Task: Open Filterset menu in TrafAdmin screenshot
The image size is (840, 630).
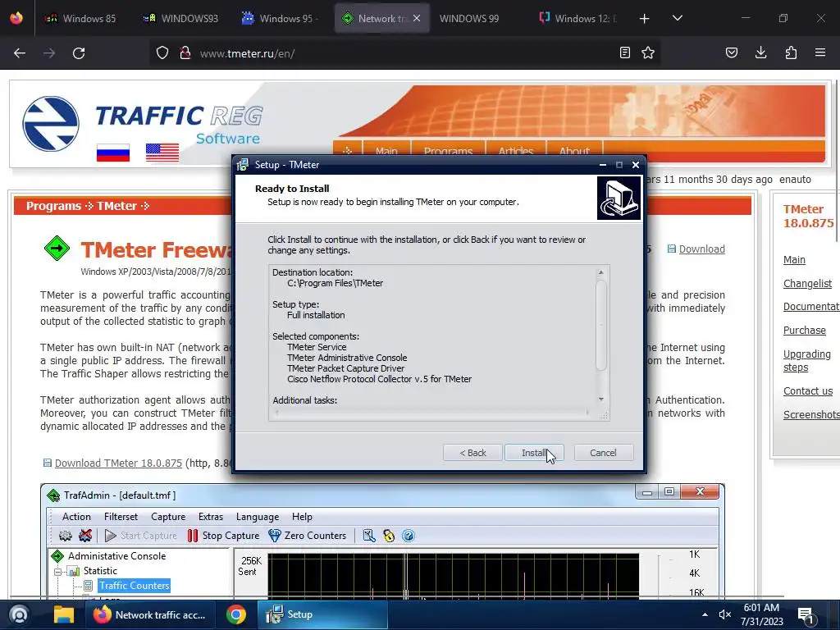Action: tap(121, 517)
